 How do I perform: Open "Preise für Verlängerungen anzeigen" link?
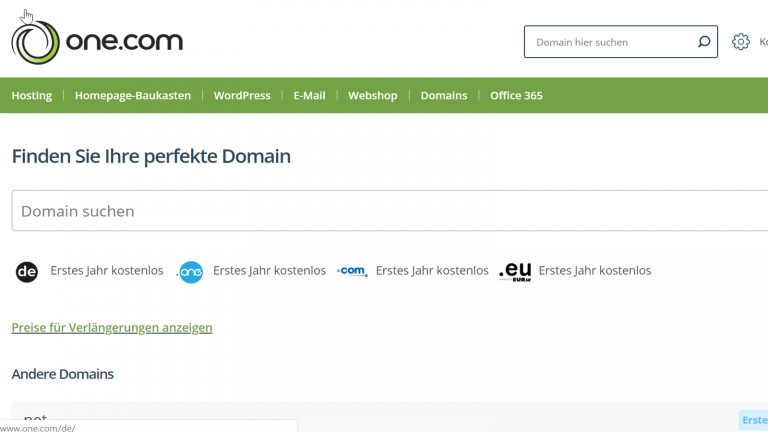pyautogui.click(x=112, y=327)
